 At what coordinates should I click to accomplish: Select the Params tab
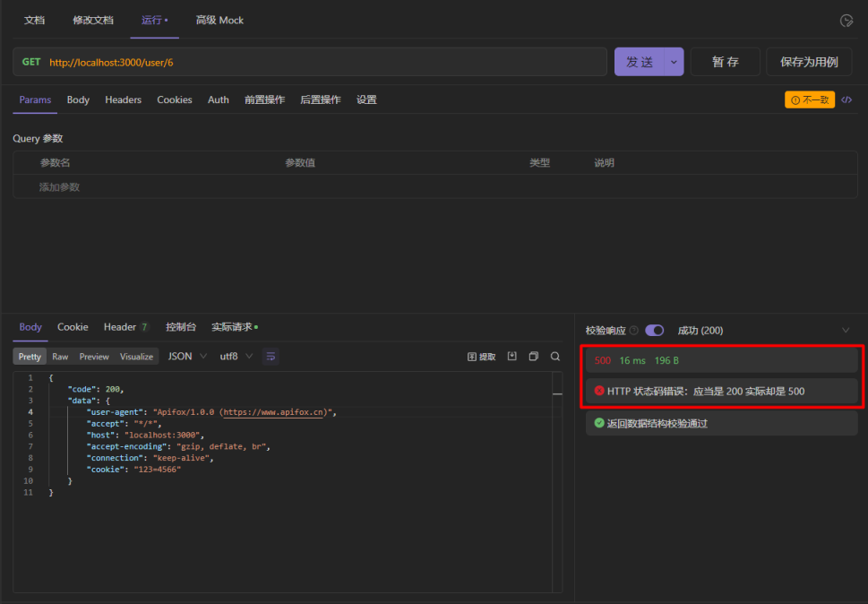click(x=35, y=99)
